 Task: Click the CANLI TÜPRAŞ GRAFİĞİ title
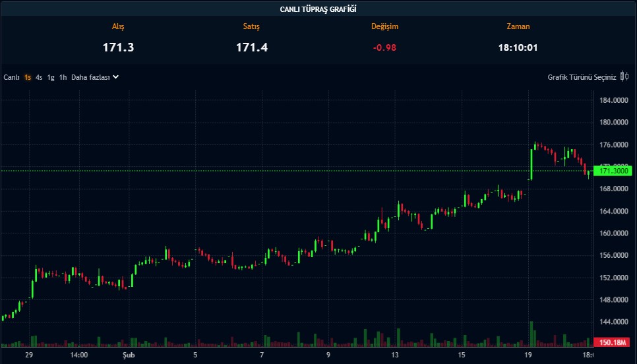point(318,9)
